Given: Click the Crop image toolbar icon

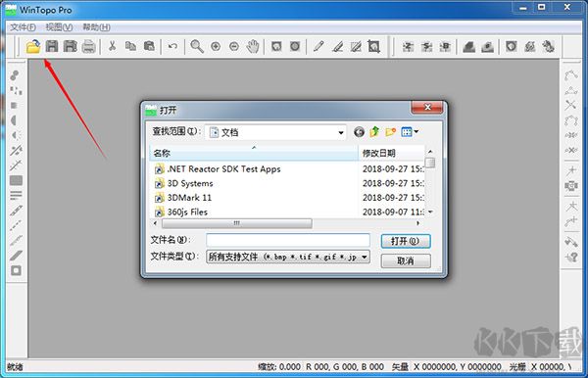Looking at the screenshot, I should point(374,46).
